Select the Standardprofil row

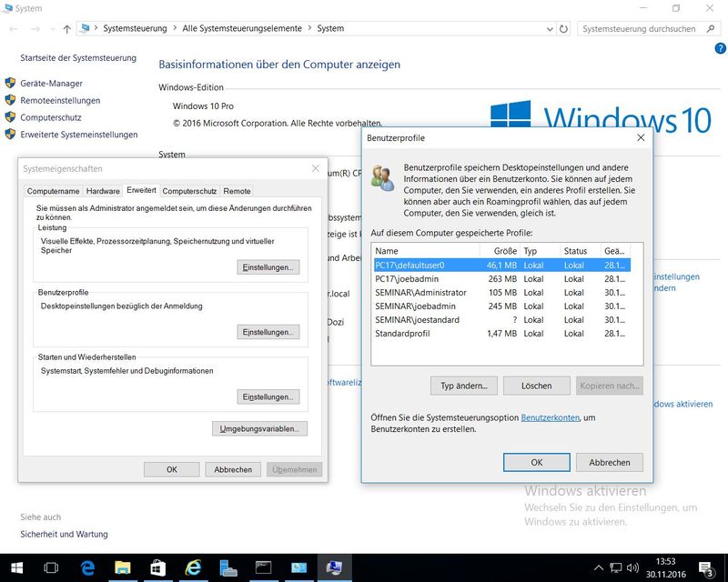click(x=502, y=334)
